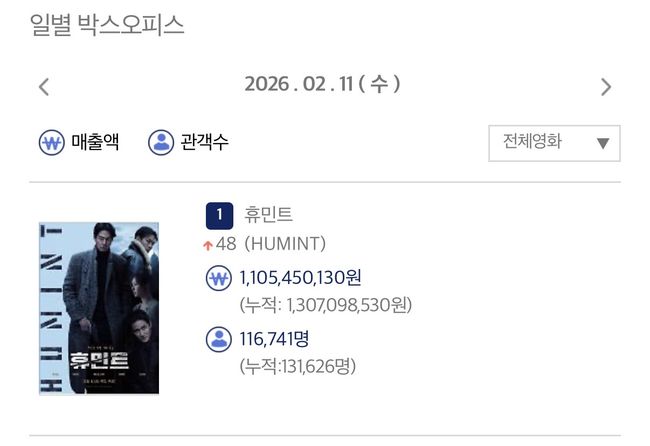Toggle the 매출액 sales filter
Viewport: 650px width, 446px height.
79,142
